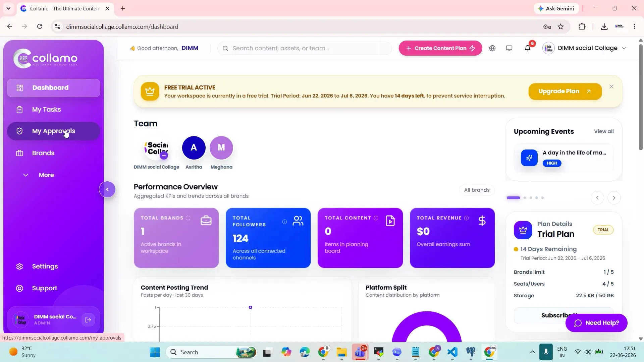Image resolution: width=644 pixels, height=362 pixels.
Task: Click info icon next to Total Revenue
Action: coord(466,218)
